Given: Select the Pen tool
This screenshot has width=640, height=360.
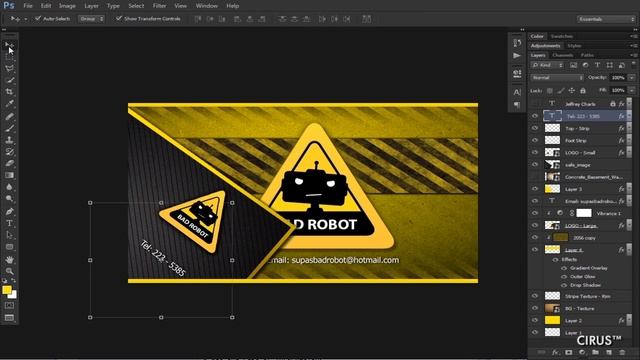Looking at the screenshot, I should 9,211.
